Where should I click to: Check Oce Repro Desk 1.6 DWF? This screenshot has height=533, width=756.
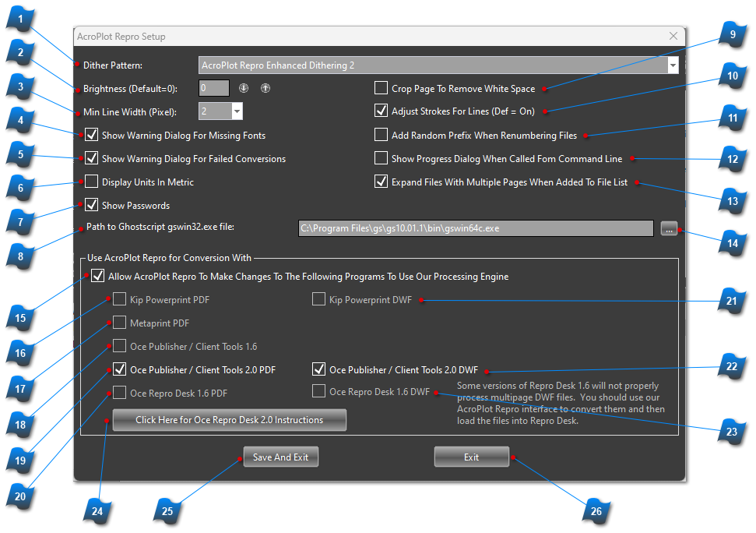(x=318, y=391)
